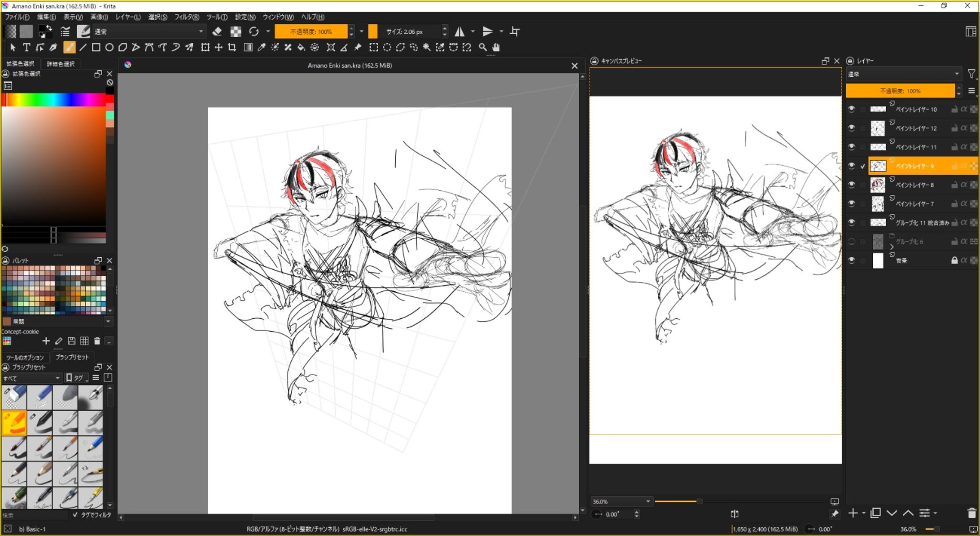Open the ファイル(F) menu

tap(17, 17)
